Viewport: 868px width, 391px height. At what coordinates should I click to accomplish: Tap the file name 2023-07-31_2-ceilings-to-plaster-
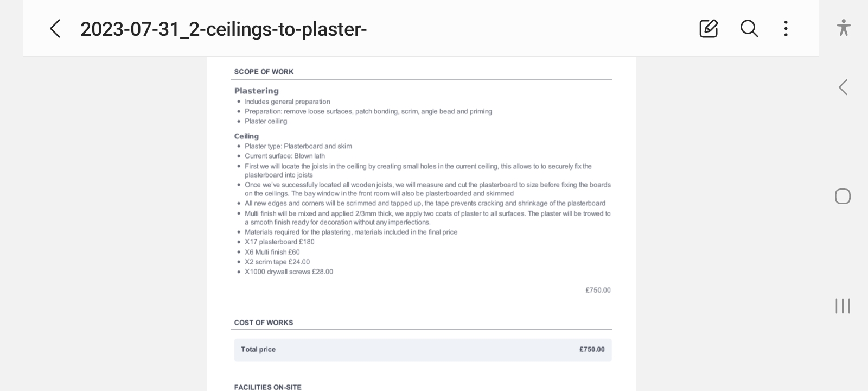click(x=224, y=29)
